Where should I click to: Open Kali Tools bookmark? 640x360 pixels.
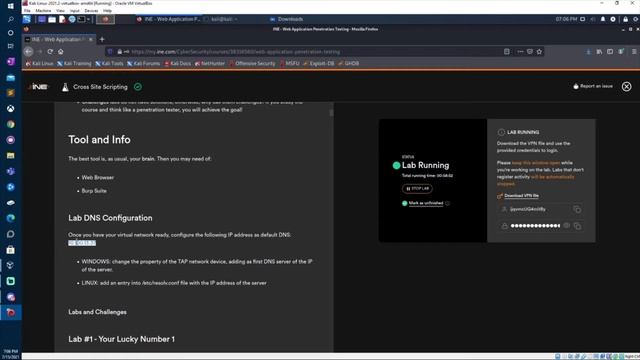pyautogui.click(x=109, y=63)
